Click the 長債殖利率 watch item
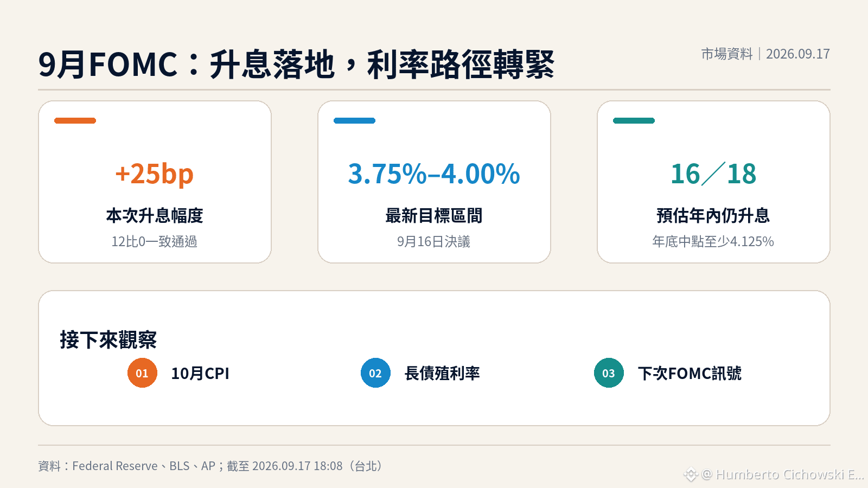Screen dimensions: 868x488 [442, 374]
